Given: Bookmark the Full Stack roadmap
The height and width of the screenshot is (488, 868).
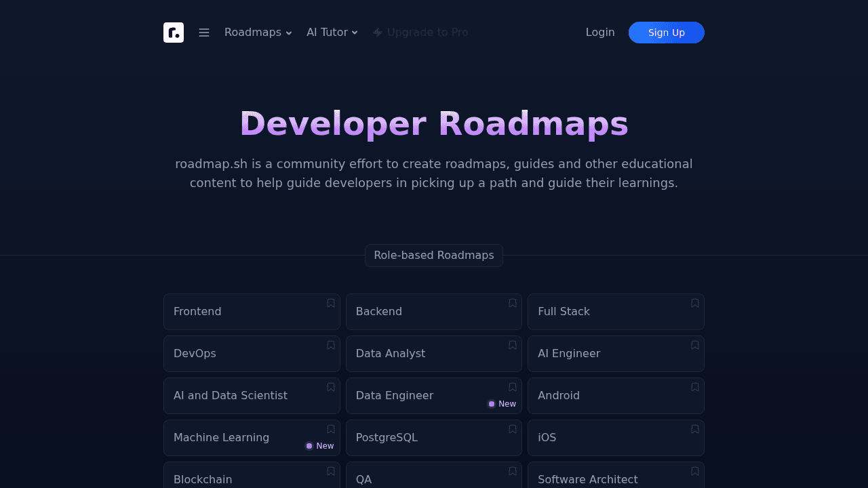Looking at the screenshot, I should (x=695, y=303).
